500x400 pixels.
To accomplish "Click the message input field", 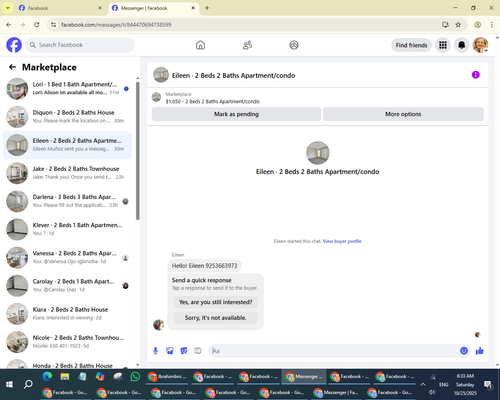I will point(333,351).
